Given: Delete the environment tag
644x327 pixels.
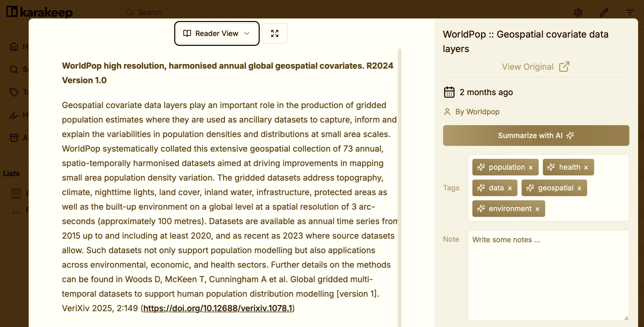Looking at the screenshot, I should click(x=538, y=209).
